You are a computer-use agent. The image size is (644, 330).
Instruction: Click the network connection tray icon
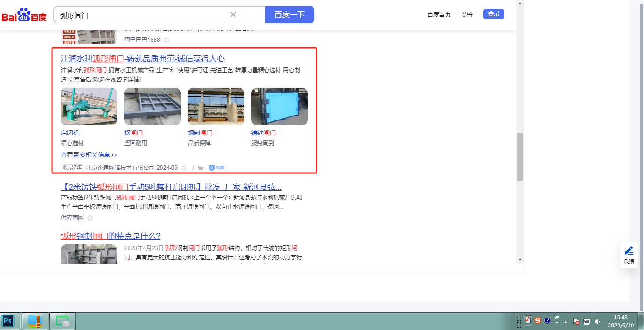tap(587, 322)
